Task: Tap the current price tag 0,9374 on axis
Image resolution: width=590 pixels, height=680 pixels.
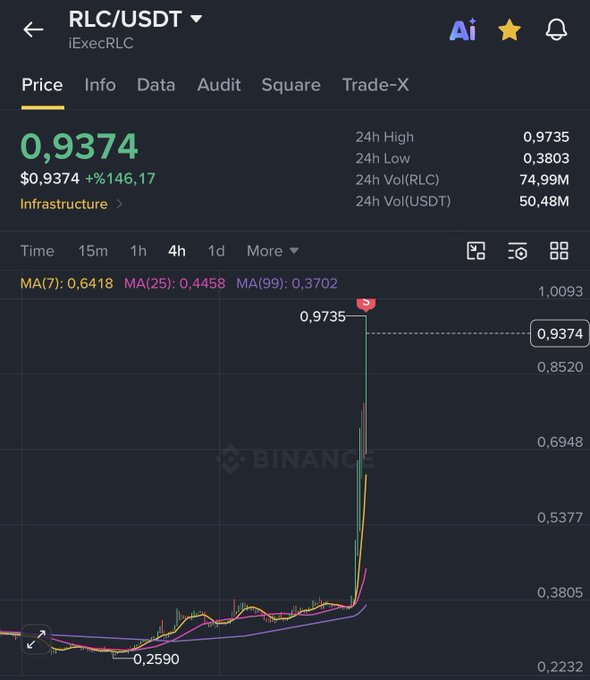Action: pyautogui.click(x=560, y=333)
